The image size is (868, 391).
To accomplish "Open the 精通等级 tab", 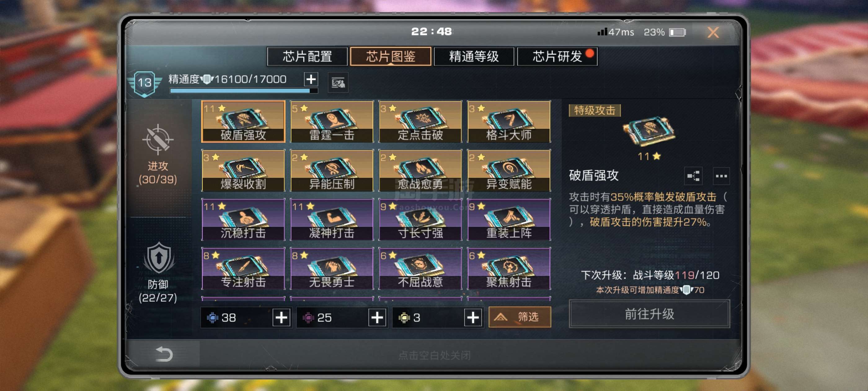I will pos(474,56).
